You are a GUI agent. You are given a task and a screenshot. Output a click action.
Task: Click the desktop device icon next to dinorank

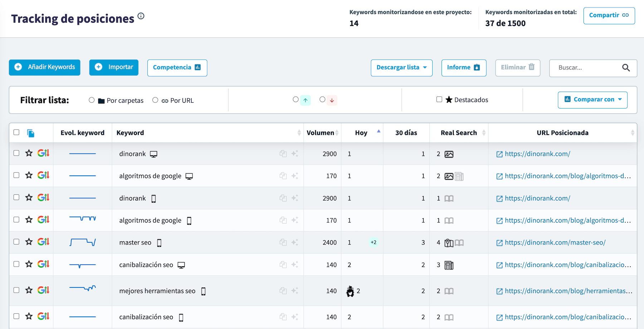point(153,154)
